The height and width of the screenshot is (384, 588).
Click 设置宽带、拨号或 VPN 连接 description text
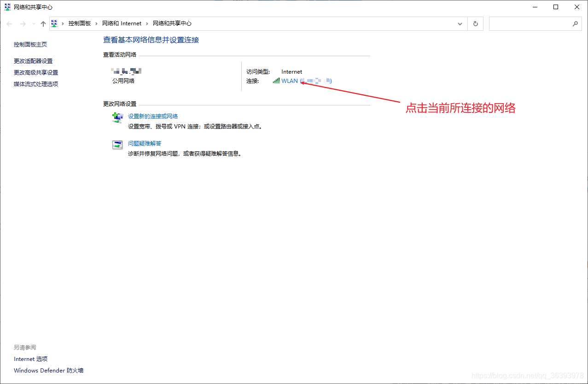(195, 127)
